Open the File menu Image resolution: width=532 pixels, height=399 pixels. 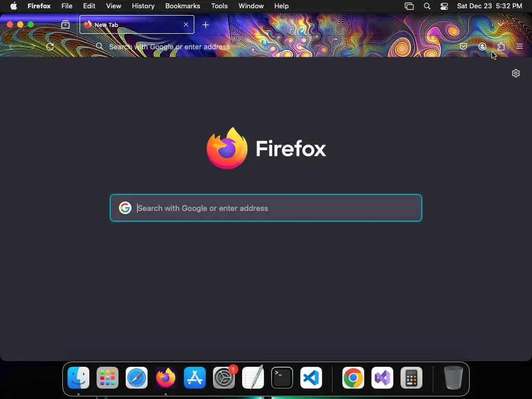67,6
